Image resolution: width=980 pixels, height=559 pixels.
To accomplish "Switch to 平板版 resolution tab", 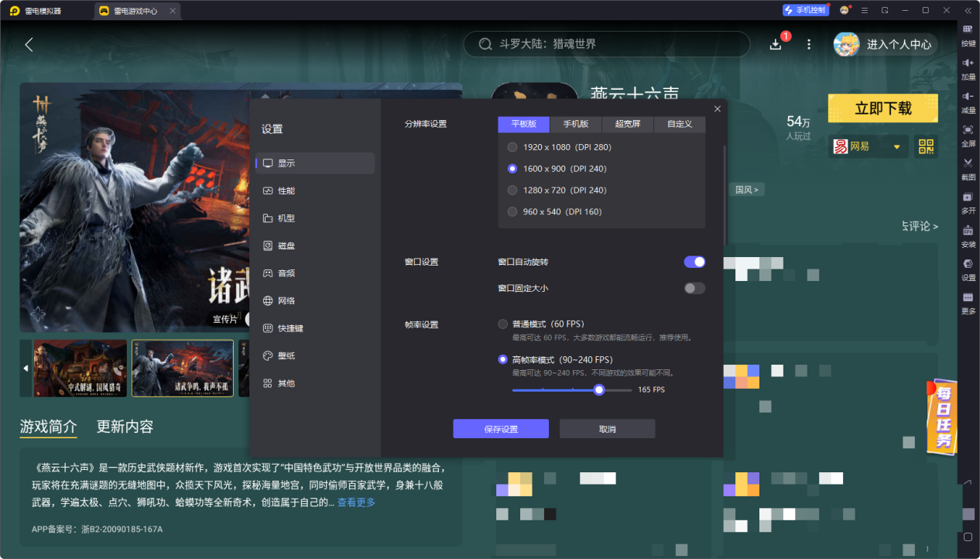I will tap(523, 124).
